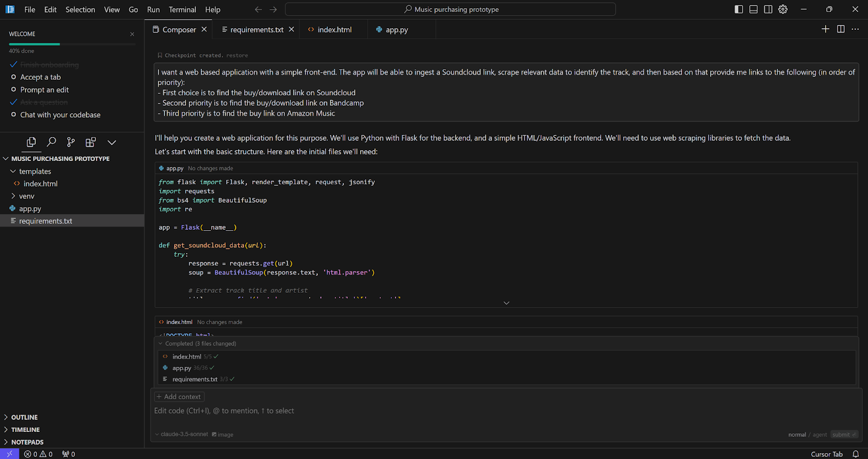Toggle bottom panel layout icon

point(754,9)
